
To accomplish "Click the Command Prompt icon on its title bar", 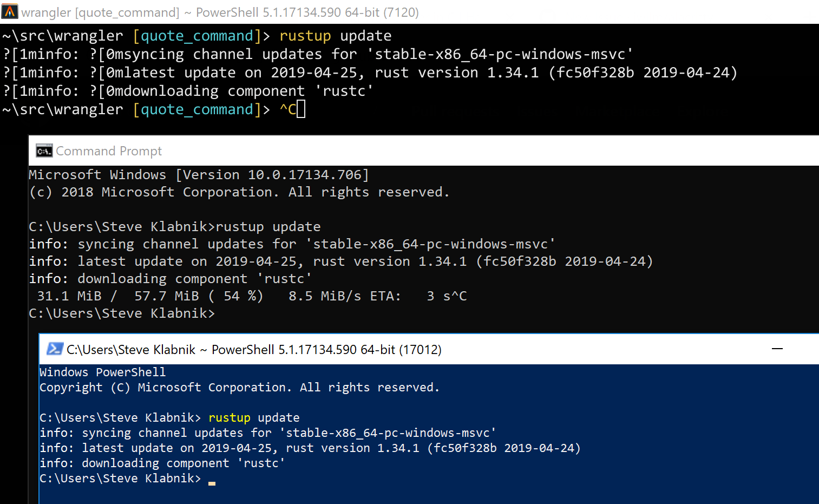I will (44, 150).
